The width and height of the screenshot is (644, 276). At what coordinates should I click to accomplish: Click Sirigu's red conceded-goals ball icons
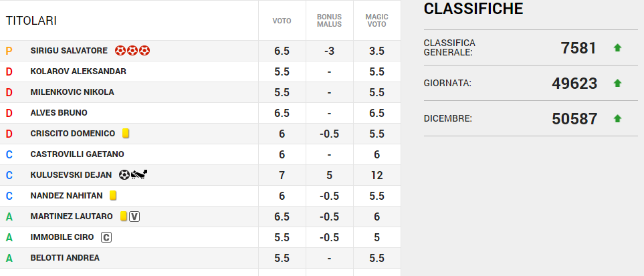coord(132,51)
